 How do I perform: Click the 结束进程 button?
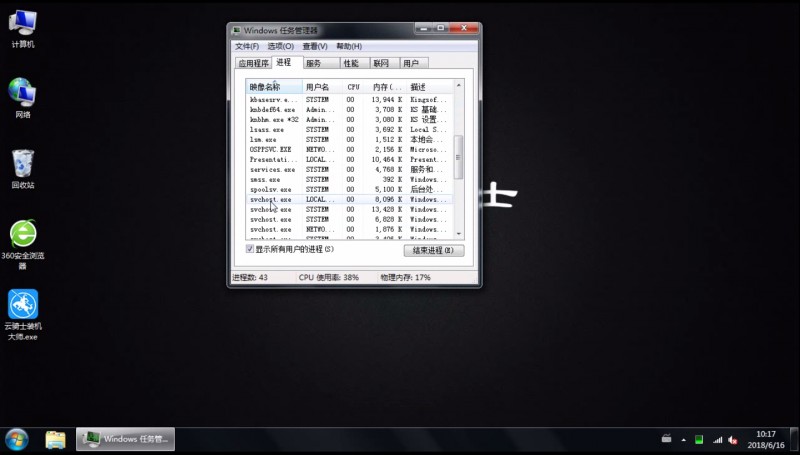click(434, 250)
